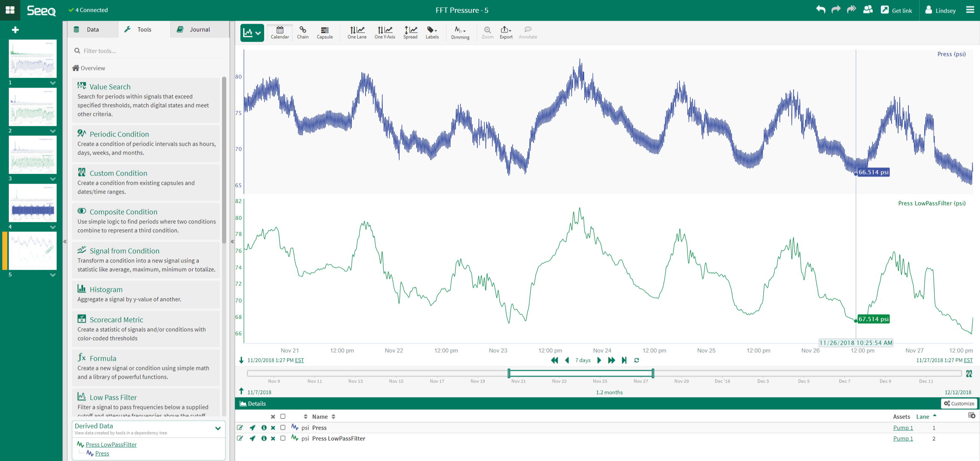Collapse the Derived Data panel
Image resolution: width=980 pixels, height=461 pixels.
(x=218, y=428)
